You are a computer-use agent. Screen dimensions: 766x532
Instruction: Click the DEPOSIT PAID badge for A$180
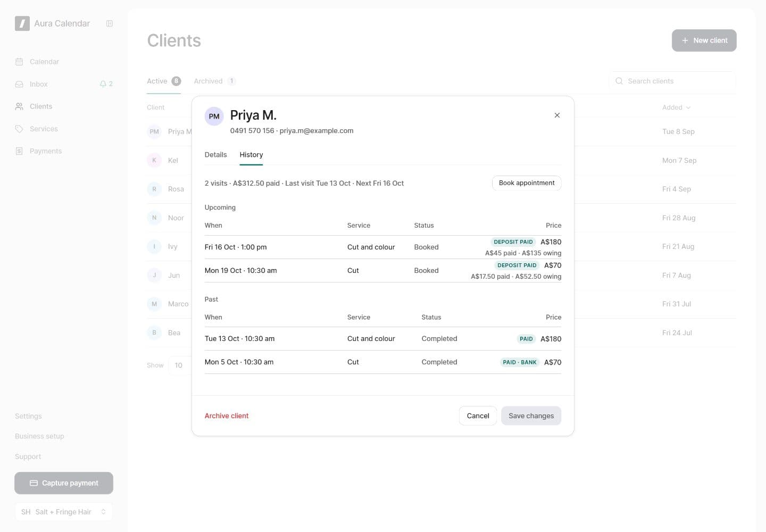point(513,242)
